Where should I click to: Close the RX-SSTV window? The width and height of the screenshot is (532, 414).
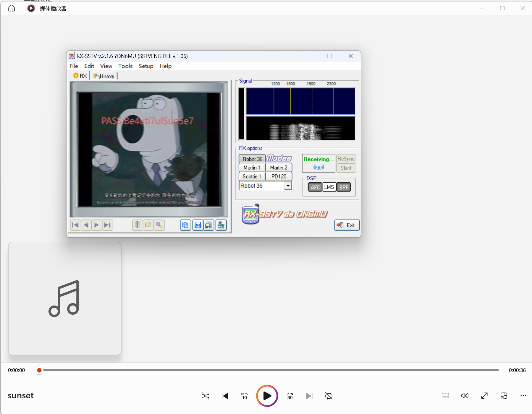pos(350,56)
